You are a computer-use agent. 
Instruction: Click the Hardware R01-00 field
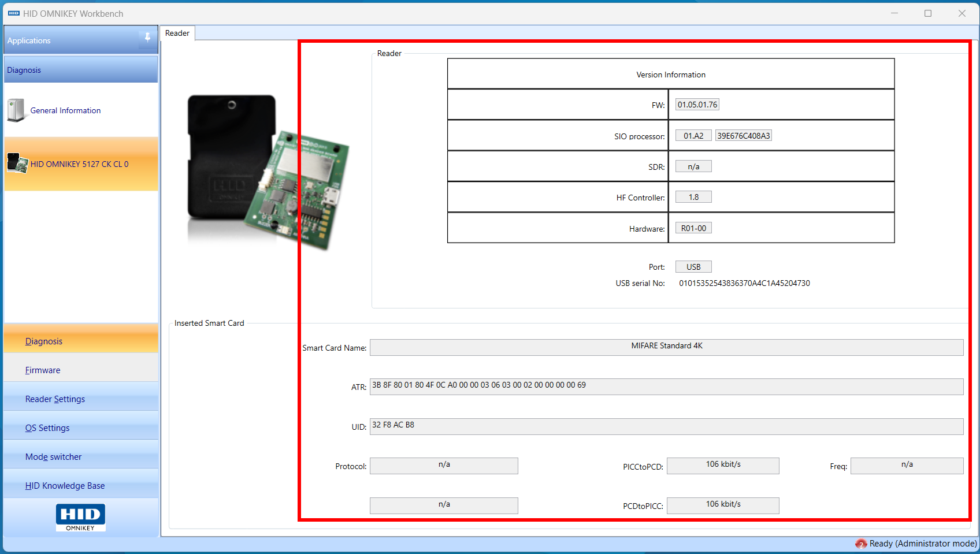[x=693, y=228]
